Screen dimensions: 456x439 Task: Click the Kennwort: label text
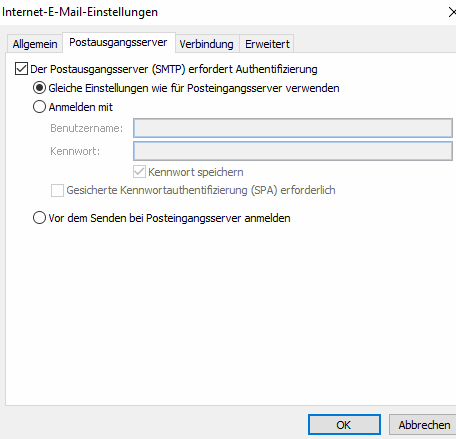[75, 151]
